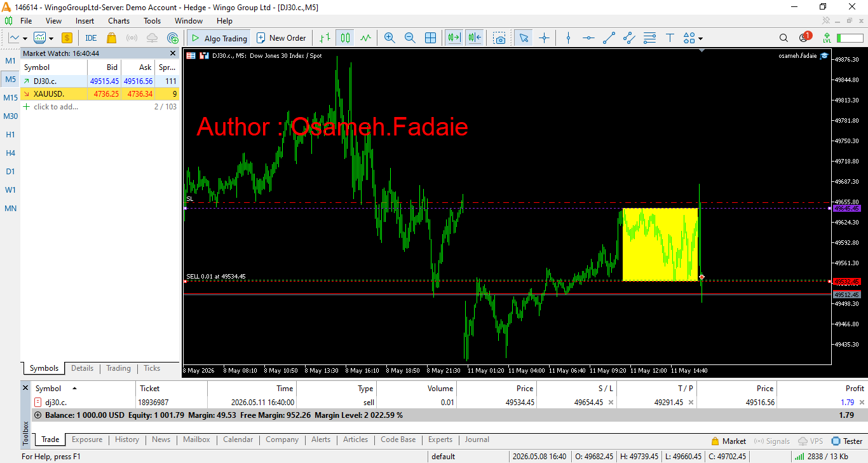Switch to Details tab in Market Watch
The width and height of the screenshot is (868, 463).
[x=82, y=368]
